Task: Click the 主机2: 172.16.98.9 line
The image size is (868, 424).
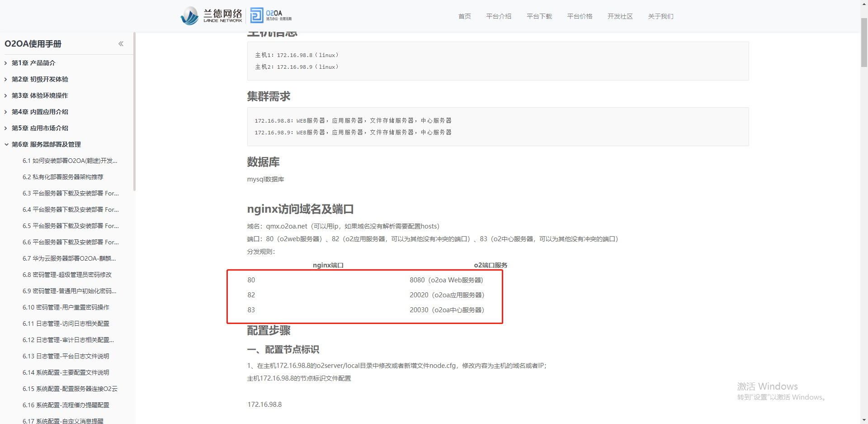Action: coord(297,67)
